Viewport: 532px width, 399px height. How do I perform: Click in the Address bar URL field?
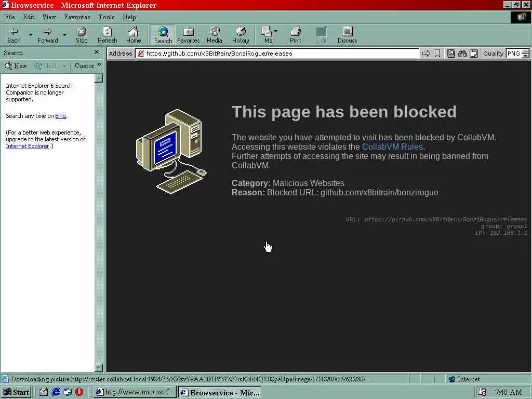(277, 54)
